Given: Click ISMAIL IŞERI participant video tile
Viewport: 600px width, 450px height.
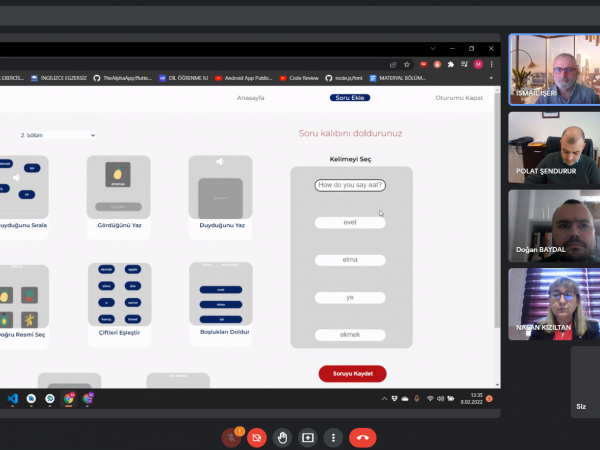Looking at the screenshot, I should point(554,70).
